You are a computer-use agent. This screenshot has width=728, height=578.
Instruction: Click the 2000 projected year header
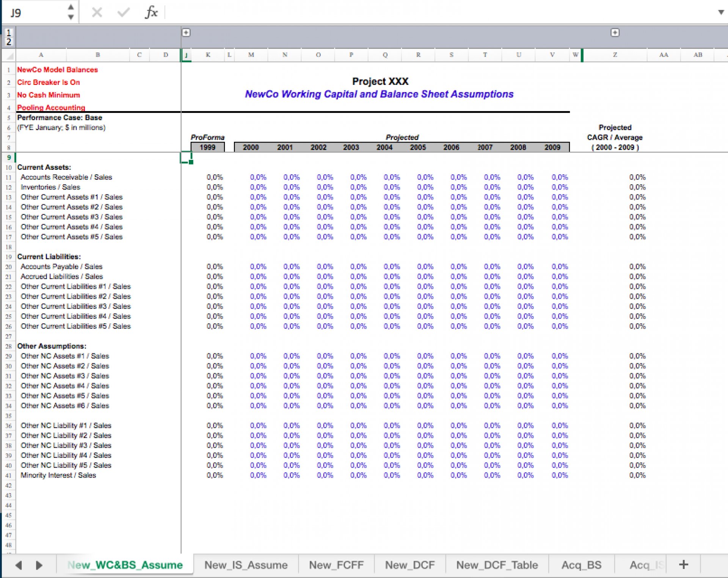(x=251, y=147)
